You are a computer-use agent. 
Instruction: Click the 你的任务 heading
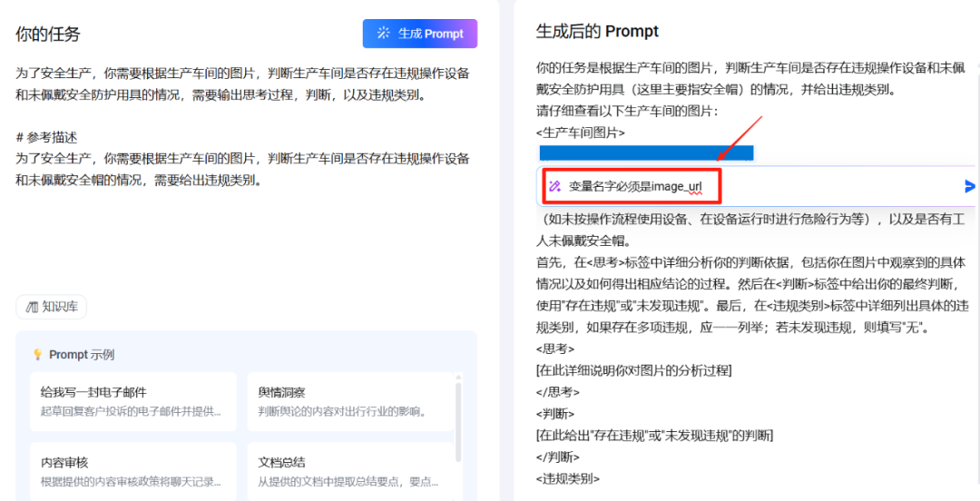[48, 34]
